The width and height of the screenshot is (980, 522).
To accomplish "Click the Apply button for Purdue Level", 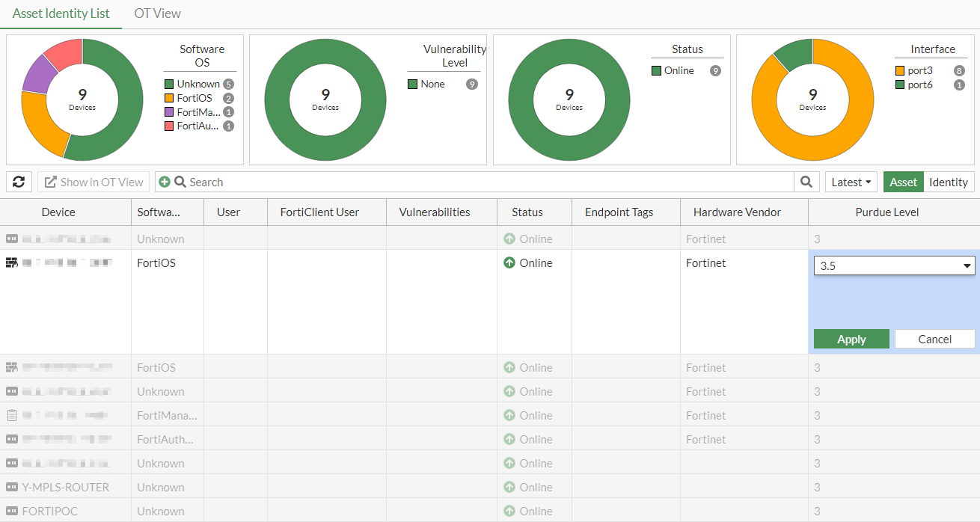I will pyautogui.click(x=851, y=339).
